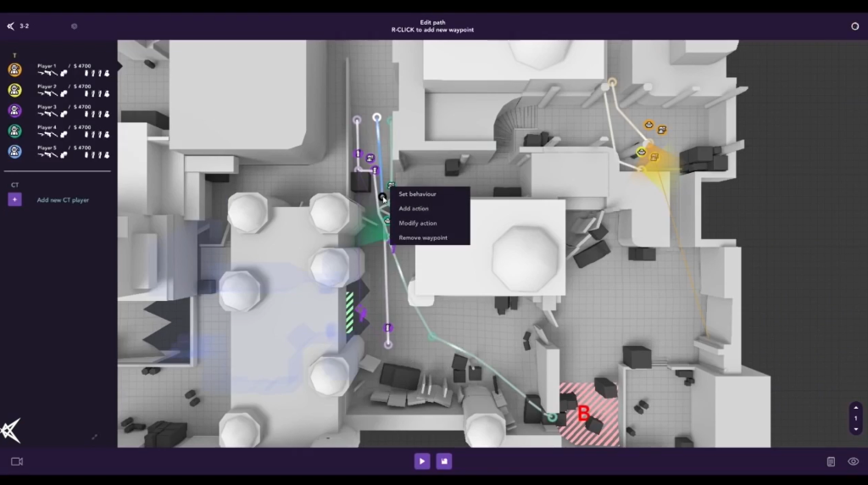Click the purple plus add CT icon
Image resolution: width=868 pixels, height=485 pixels.
14,199
